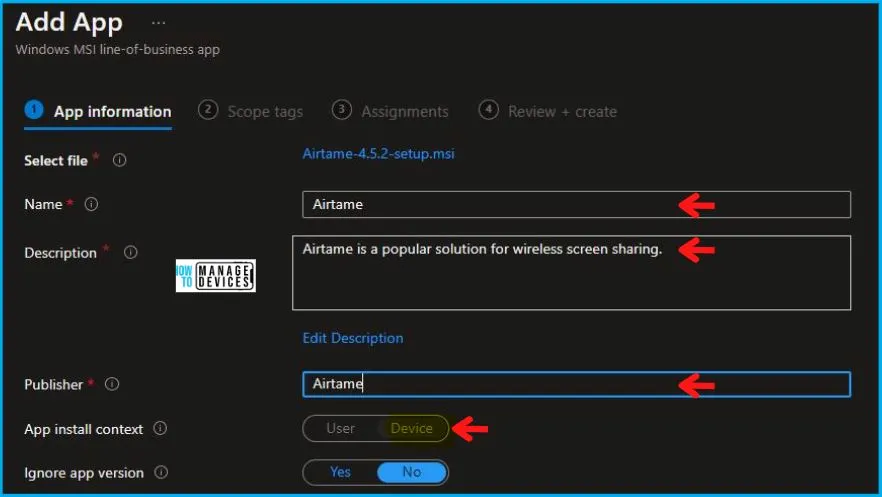882x497 pixels.
Task: Set Ignore app version to No
Action: (x=412, y=472)
